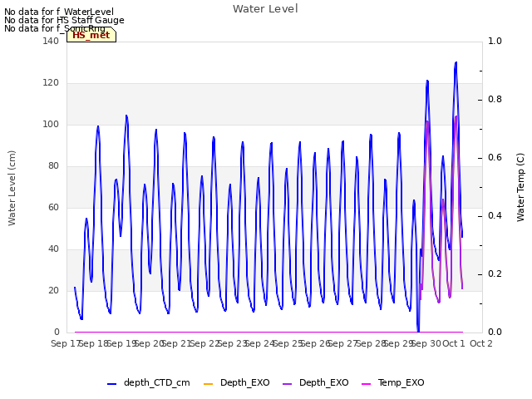Click the 0.0 right axis tick label
The image size is (532, 399).
tap(495, 332)
